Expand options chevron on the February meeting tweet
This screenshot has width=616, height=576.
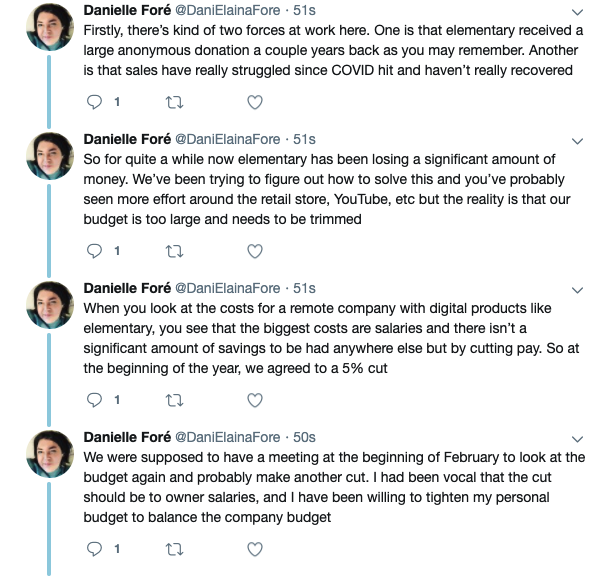tap(577, 438)
